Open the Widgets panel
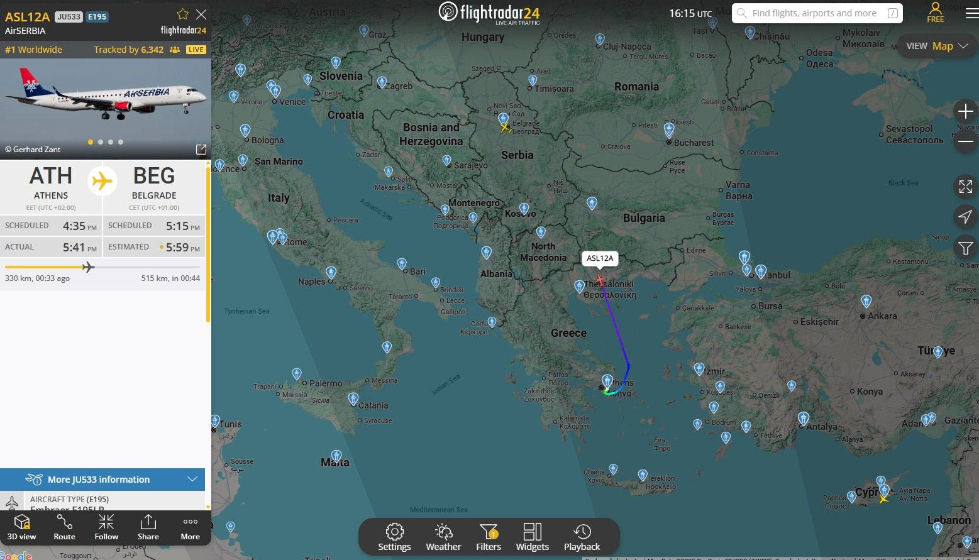Screen dimensions: 979x560 [532, 537]
